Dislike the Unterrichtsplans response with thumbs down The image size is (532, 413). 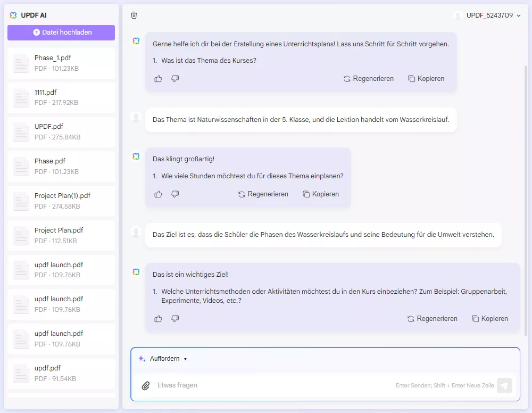(x=175, y=79)
